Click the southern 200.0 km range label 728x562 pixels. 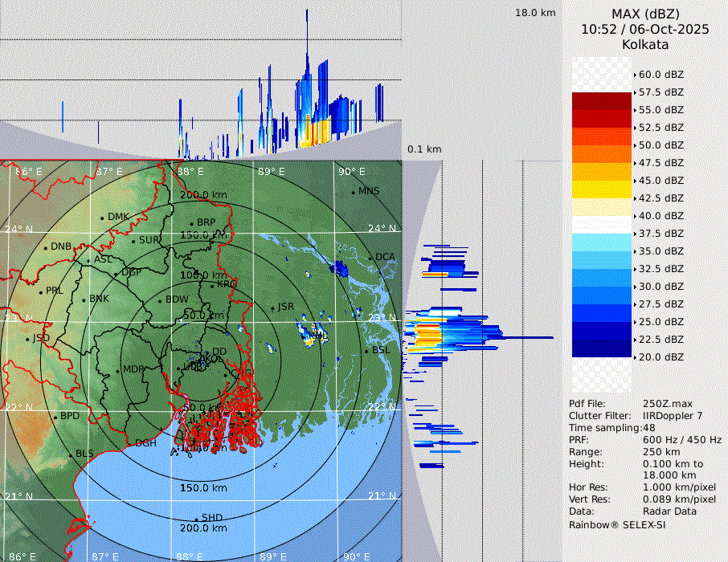(203, 528)
